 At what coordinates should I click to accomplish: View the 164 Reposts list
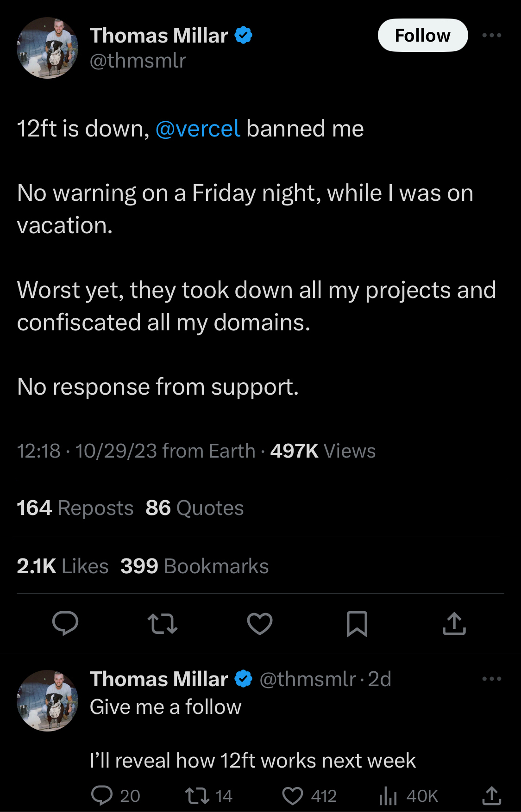coord(75,508)
